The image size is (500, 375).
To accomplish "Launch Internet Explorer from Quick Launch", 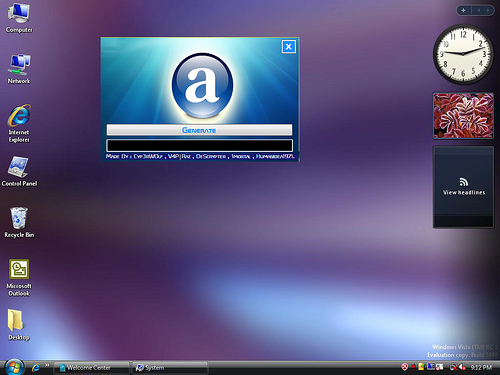I will pyautogui.click(x=35, y=368).
